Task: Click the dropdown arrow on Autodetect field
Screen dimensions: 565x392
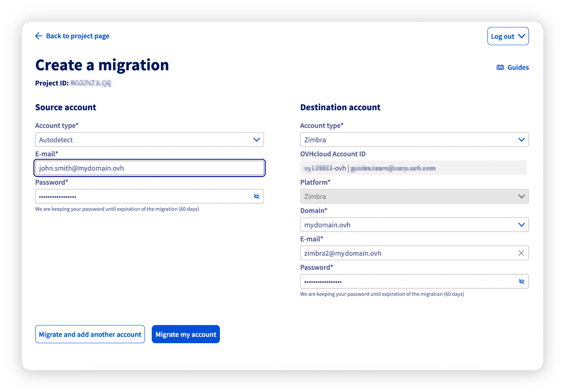Action: click(x=256, y=140)
